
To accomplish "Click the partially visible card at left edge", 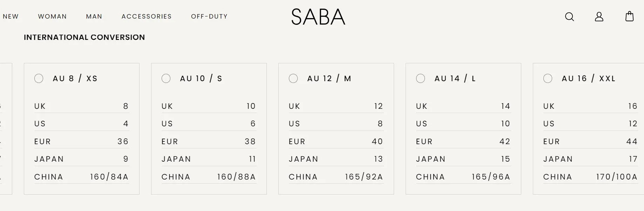I will point(6,129).
